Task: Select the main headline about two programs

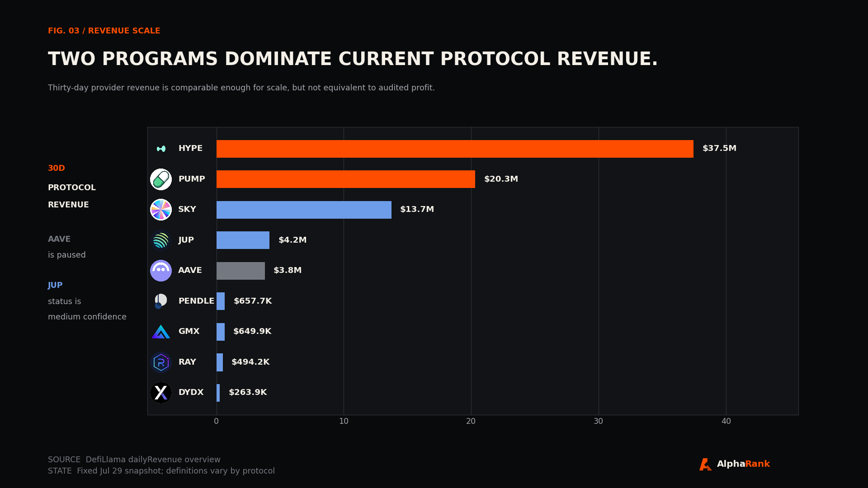Action: click(x=353, y=59)
